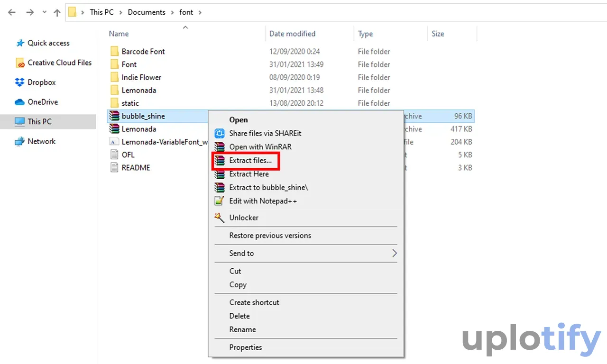Open root chevron before This PC
This screenshot has height=364, width=607.
pos(83,12)
